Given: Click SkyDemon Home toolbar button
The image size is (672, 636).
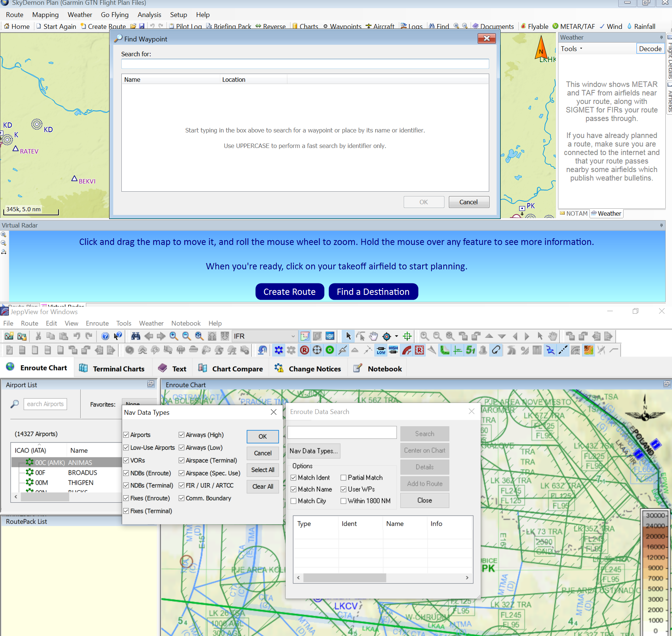Looking at the screenshot, I should (x=17, y=26).
